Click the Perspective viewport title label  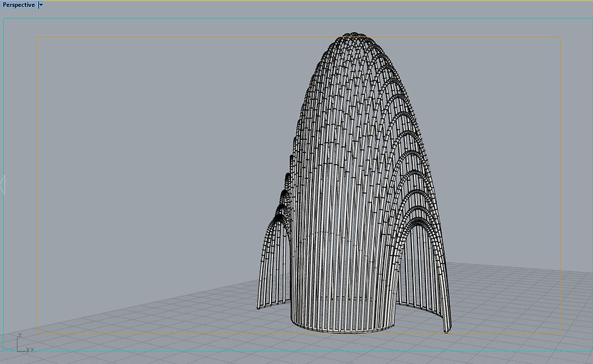click(x=19, y=5)
